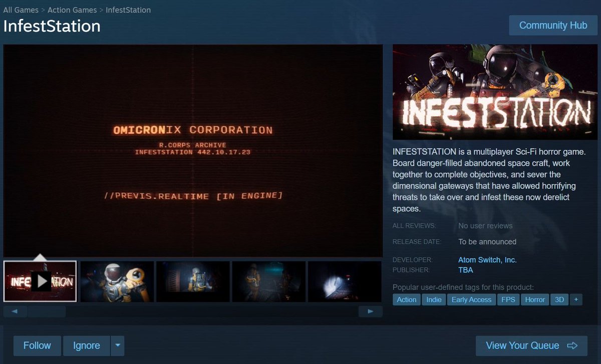Play the InfestStation trailer thumbnail
This screenshot has height=364, width=601.
point(40,281)
